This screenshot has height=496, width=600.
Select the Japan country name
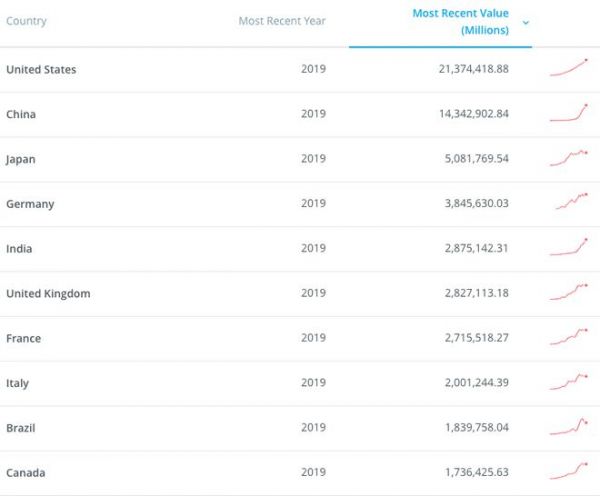(x=21, y=159)
